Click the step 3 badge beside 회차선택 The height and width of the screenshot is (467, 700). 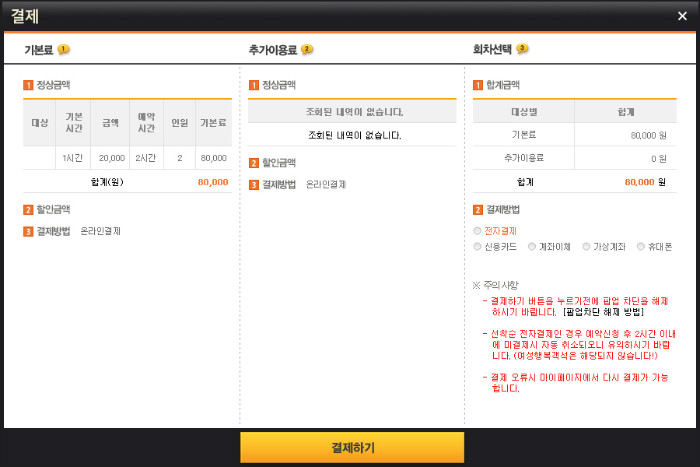click(x=522, y=49)
